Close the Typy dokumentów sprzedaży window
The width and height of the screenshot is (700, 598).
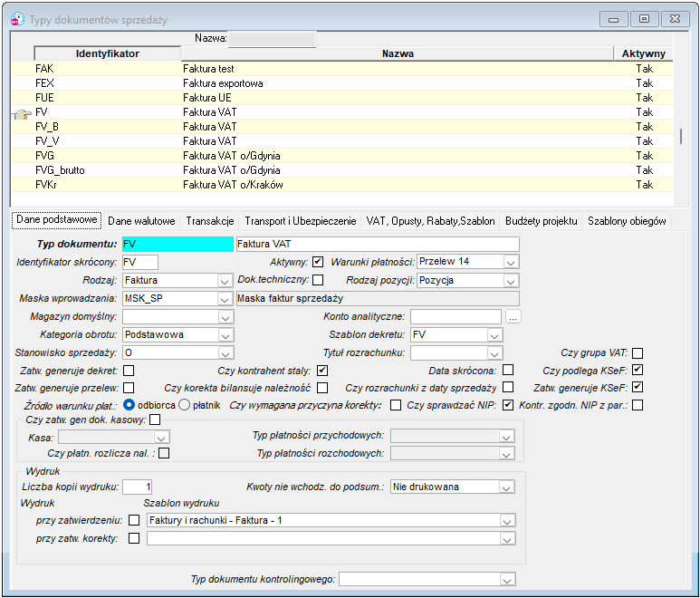click(675, 19)
